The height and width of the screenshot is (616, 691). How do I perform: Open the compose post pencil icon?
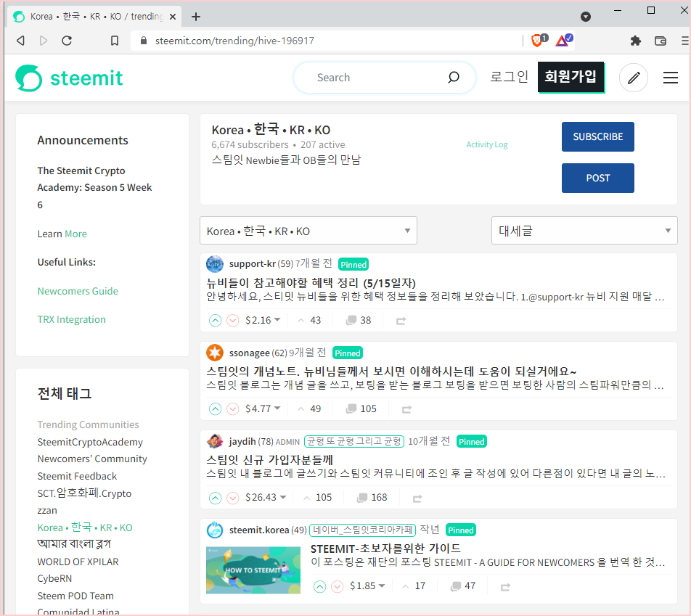(633, 78)
